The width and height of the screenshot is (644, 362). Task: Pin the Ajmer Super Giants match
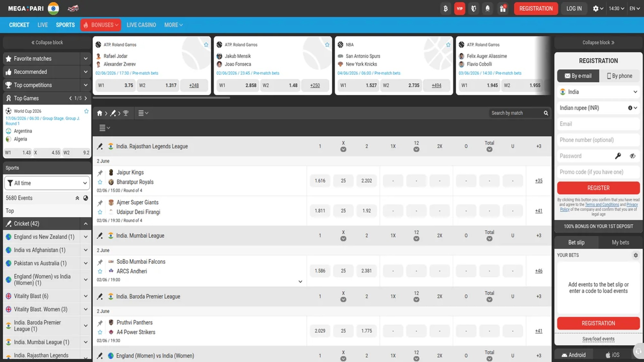tap(100, 203)
